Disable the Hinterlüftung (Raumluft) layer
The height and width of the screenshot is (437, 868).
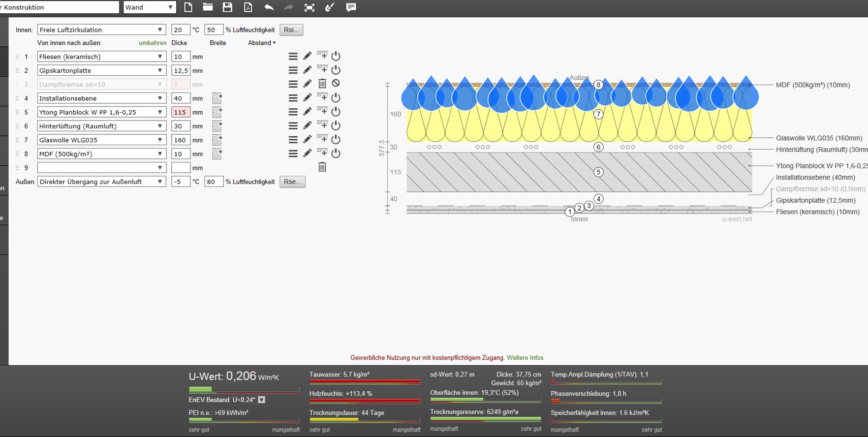coord(336,125)
